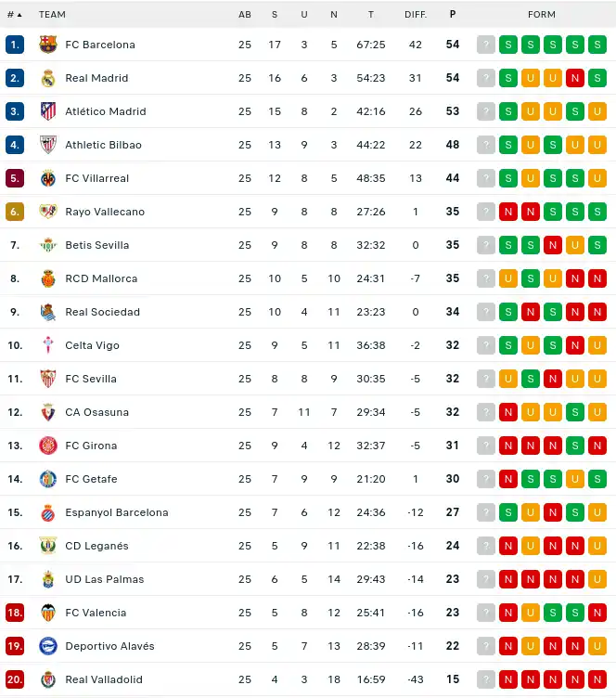Click the Athletic Bilbao club crest

click(48, 145)
